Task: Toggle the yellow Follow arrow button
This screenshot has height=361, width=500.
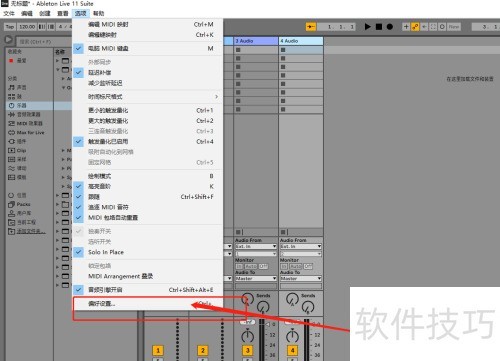Action: (x=311, y=26)
